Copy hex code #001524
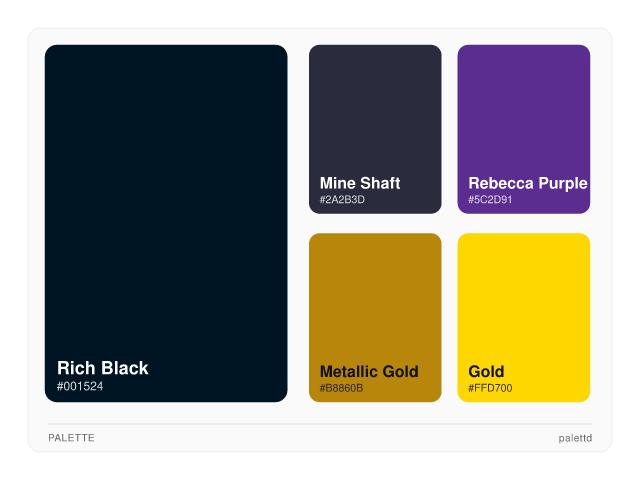The width and height of the screenshot is (640, 480). pos(80,386)
